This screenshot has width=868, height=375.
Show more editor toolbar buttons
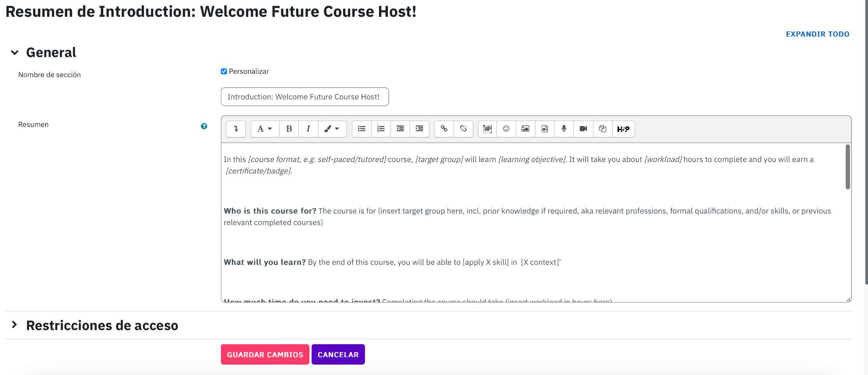(x=236, y=129)
